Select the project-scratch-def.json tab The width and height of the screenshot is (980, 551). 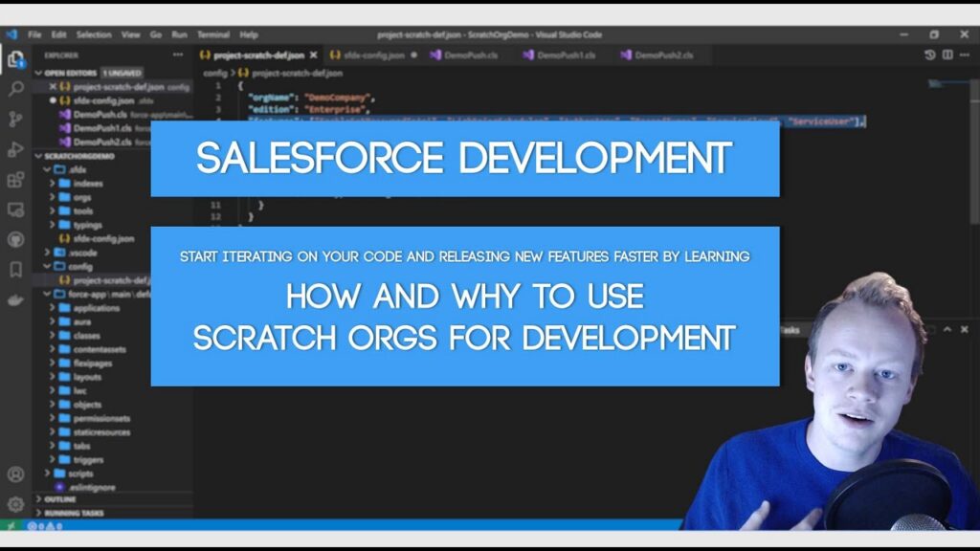click(258, 55)
